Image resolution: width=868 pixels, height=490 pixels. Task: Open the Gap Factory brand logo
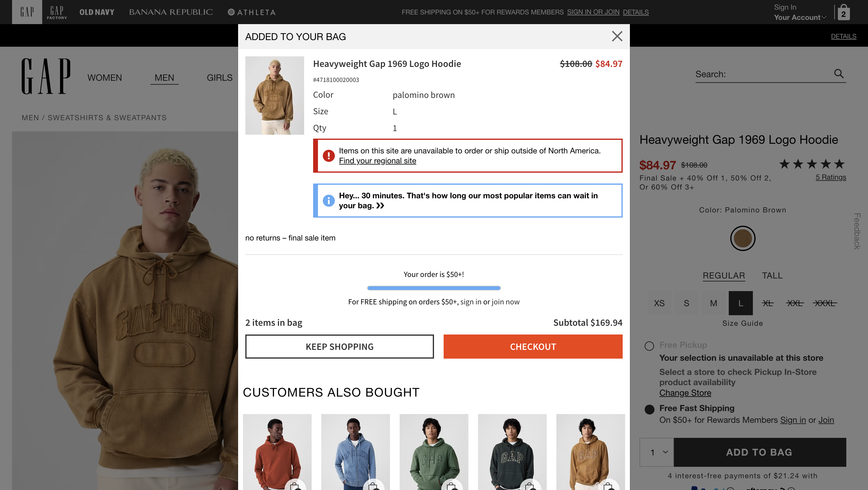(57, 12)
